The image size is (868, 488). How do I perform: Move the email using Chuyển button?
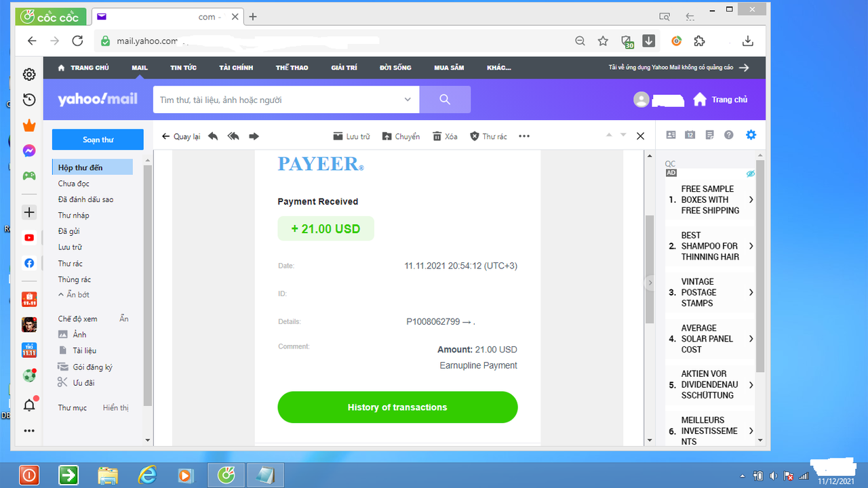point(401,136)
